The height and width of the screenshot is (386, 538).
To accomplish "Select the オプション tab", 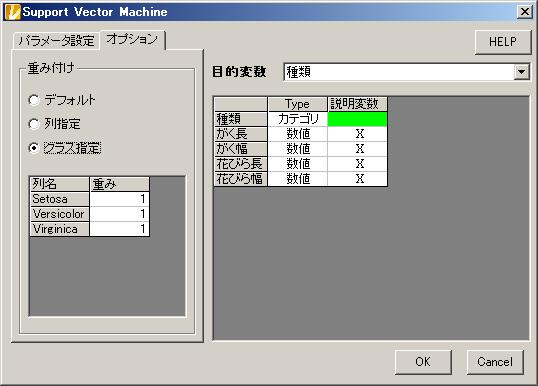I will coord(132,39).
